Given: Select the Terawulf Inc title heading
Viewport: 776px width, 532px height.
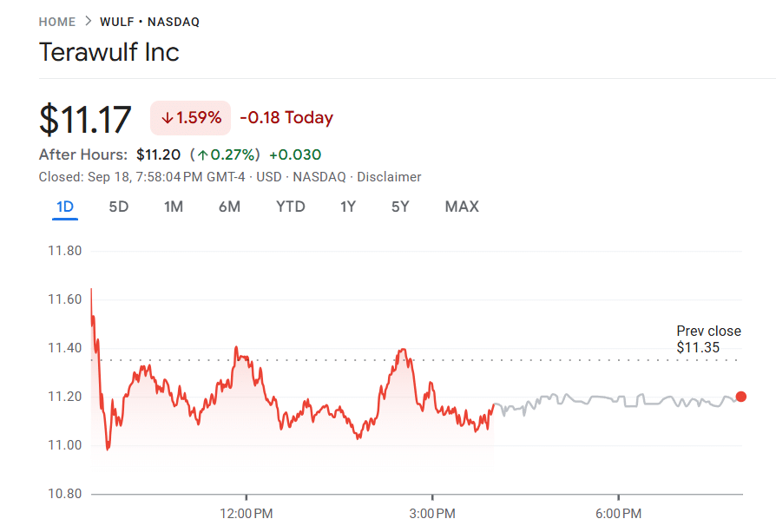Looking at the screenshot, I should (x=109, y=53).
